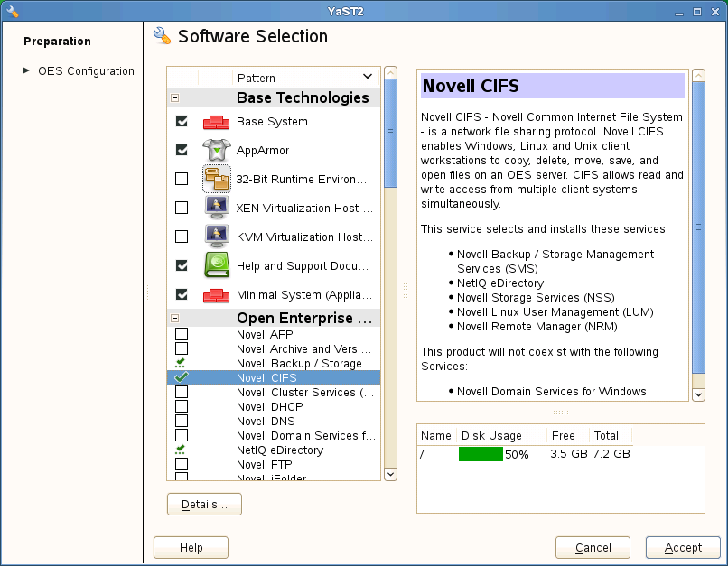The width and height of the screenshot is (728, 566).
Task: Collapse the Base Technologies group
Action: point(174,98)
